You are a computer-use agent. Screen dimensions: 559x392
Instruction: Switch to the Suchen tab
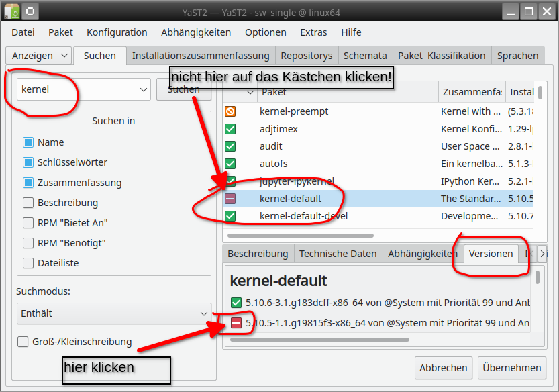(x=100, y=56)
